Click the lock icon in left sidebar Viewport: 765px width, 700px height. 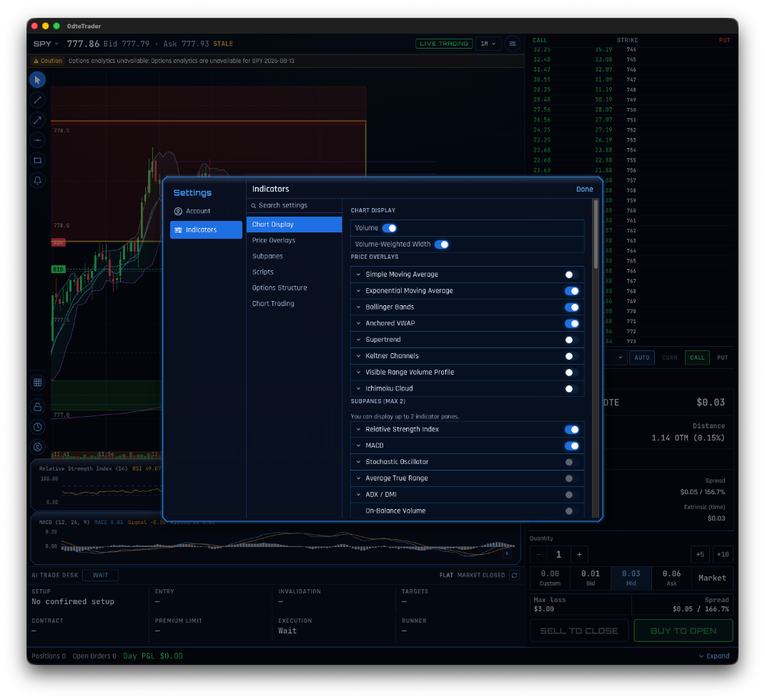point(38,407)
